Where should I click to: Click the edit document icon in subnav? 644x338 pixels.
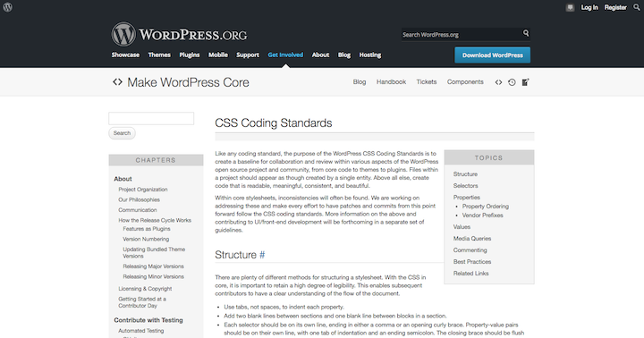pos(525,82)
